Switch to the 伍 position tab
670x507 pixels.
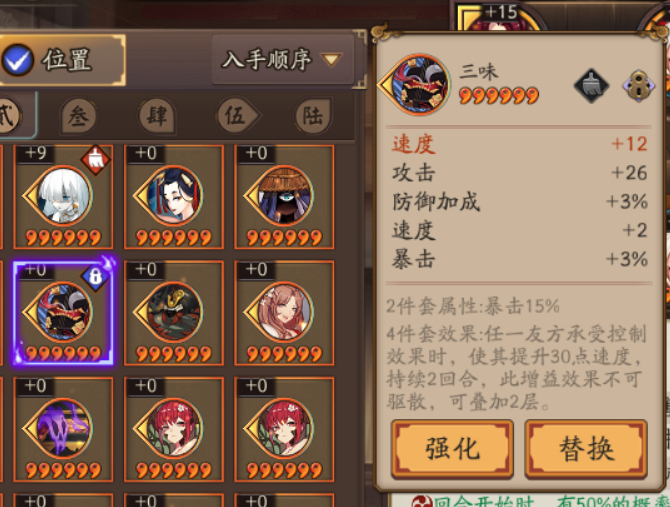tap(238, 115)
